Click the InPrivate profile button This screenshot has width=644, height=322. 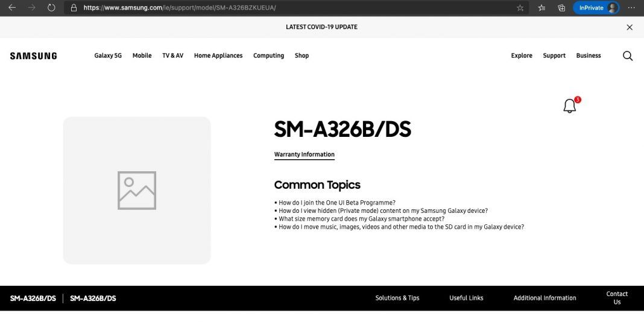point(596,8)
